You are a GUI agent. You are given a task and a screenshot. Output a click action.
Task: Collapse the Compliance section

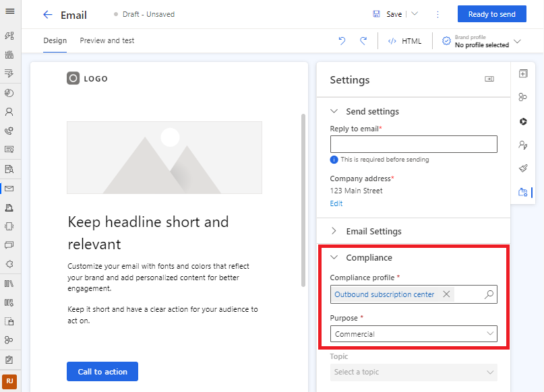[x=334, y=257]
